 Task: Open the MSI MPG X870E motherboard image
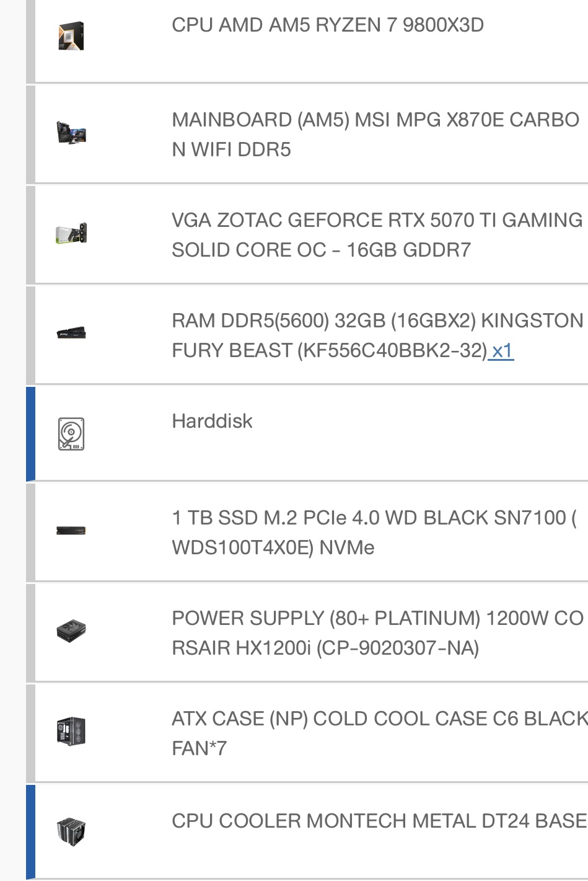pyautogui.click(x=71, y=133)
